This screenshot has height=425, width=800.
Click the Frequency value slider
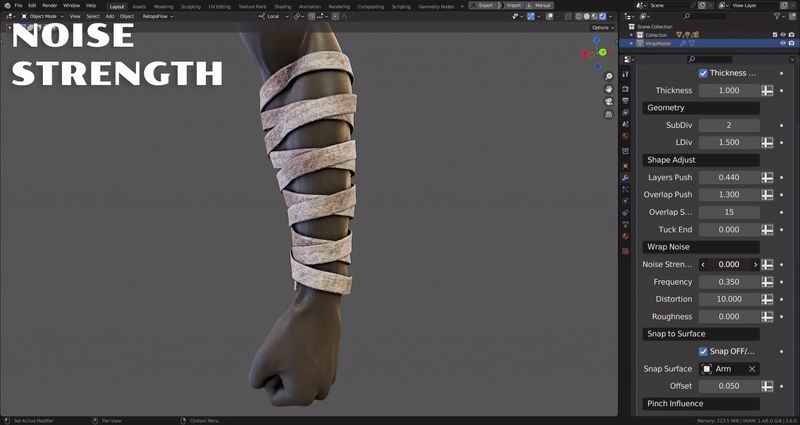coord(729,282)
